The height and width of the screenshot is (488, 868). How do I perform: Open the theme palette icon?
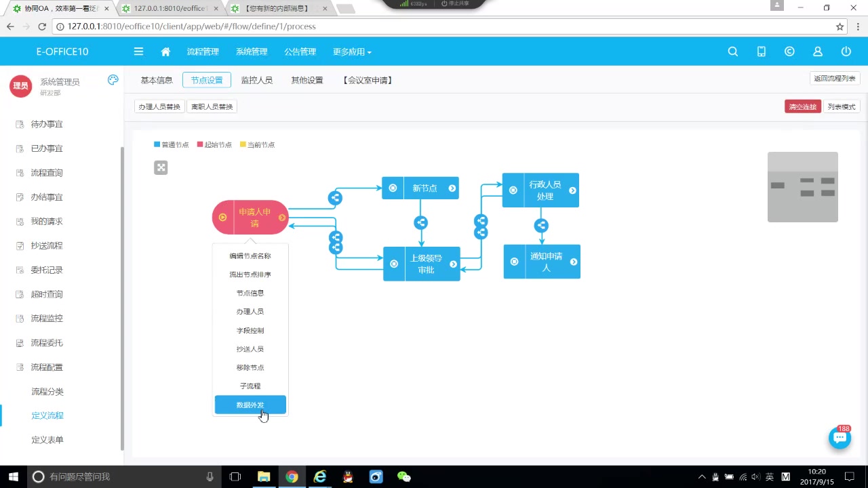[113, 80]
